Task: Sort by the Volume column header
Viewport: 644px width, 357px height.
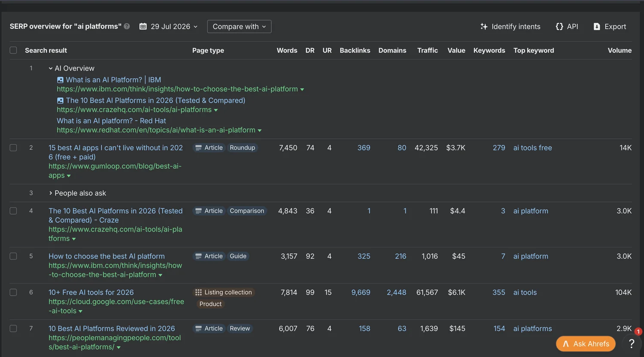Action: point(620,50)
